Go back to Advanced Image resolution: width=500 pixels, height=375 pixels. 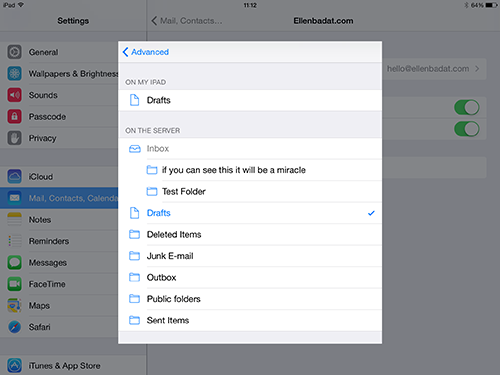click(x=146, y=52)
